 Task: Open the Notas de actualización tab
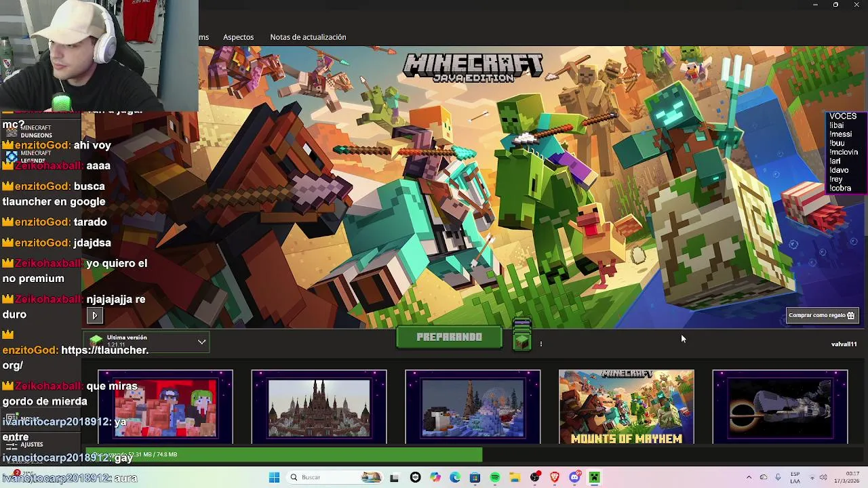308,37
